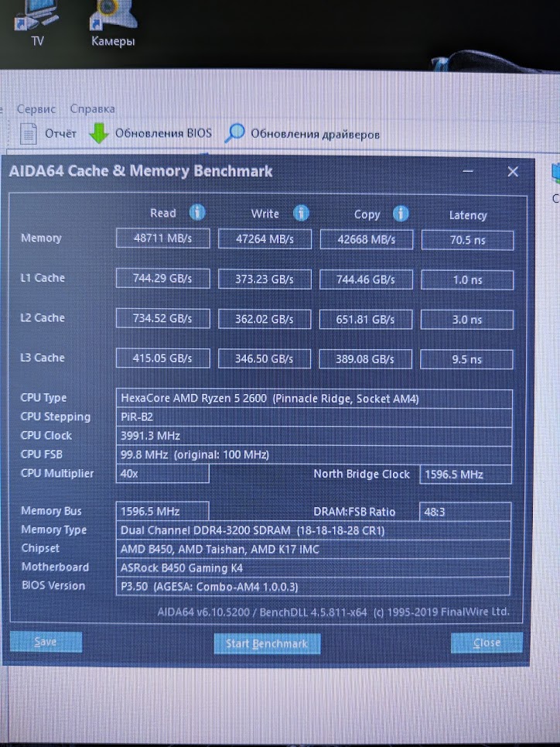Viewport: 560px width, 747px height.
Task: Click L3 Cache Copy value 389.08 GB/s
Action: (365, 359)
